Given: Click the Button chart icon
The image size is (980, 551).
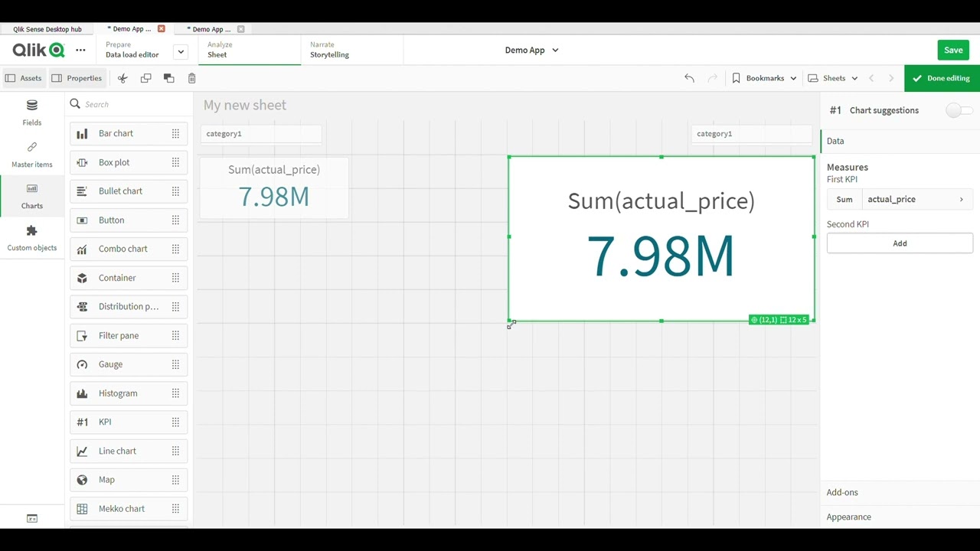Looking at the screenshot, I should pyautogui.click(x=82, y=220).
